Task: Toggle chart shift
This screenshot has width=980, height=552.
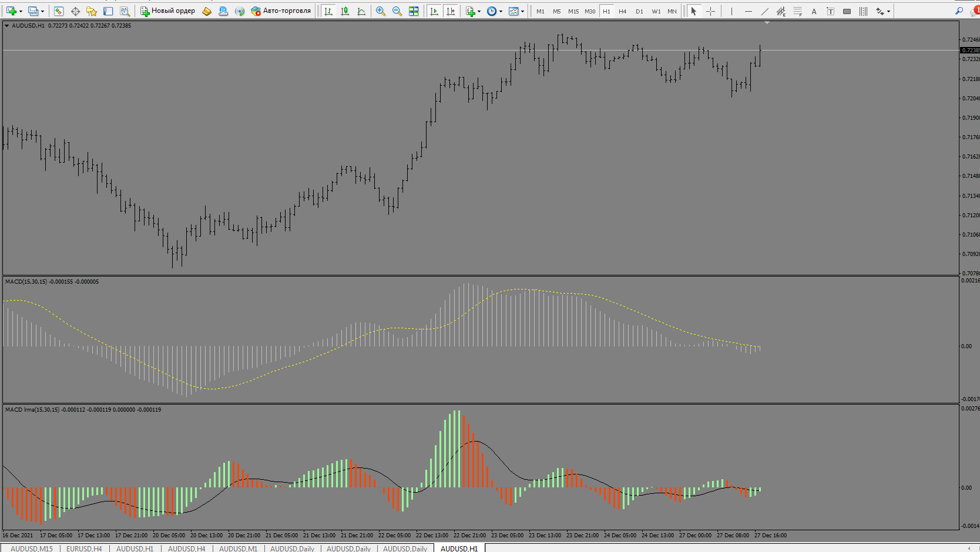Action: point(451,11)
